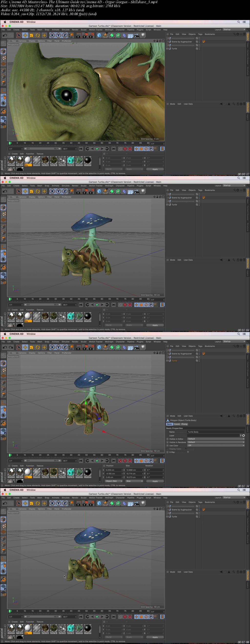Image resolution: width=250 pixels, height=644 pixels.
Task: Toggle Position keying in 00:00:32 frame
Action: pos(136,149)
